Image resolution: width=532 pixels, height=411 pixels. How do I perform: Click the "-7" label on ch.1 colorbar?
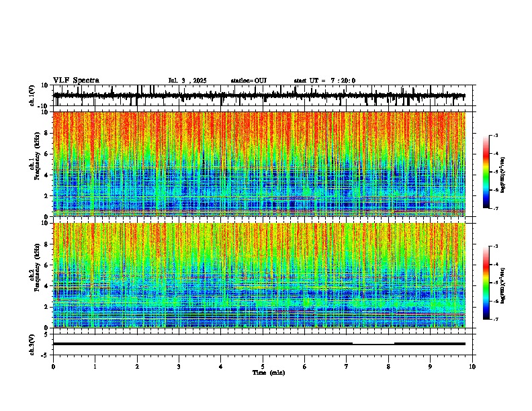pos(495,208)
